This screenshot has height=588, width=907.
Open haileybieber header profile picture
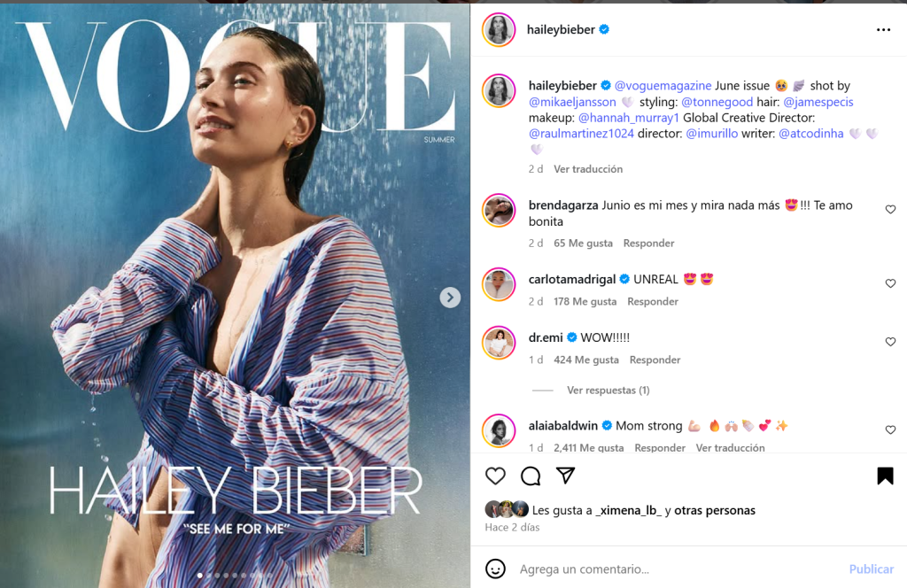tap(499, 29)
